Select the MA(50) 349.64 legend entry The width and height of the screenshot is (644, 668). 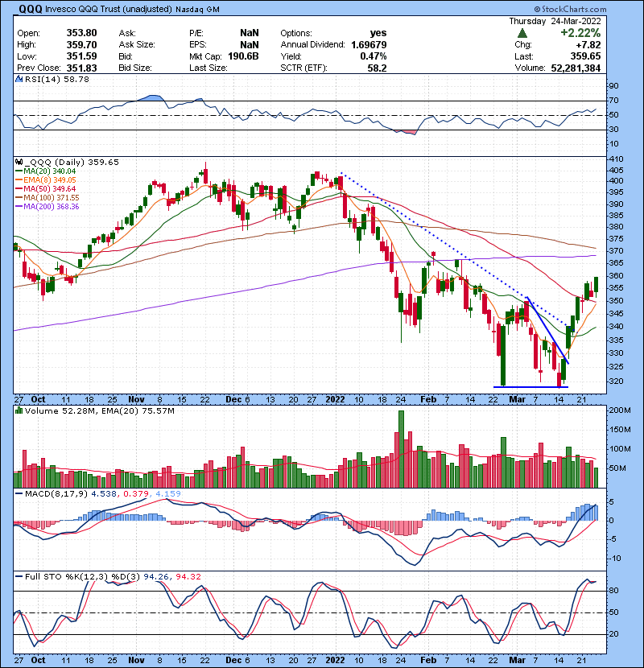(49, 188)
